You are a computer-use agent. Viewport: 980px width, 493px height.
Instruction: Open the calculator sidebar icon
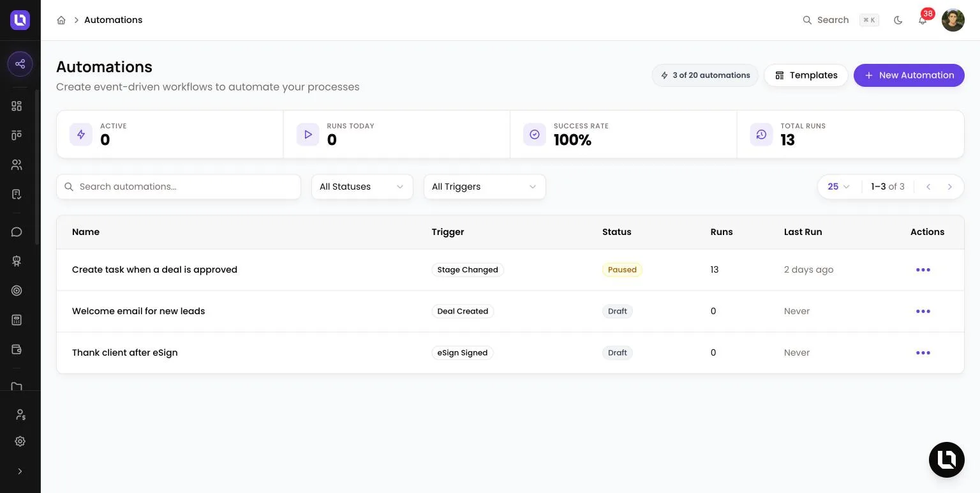coord(17,320)
